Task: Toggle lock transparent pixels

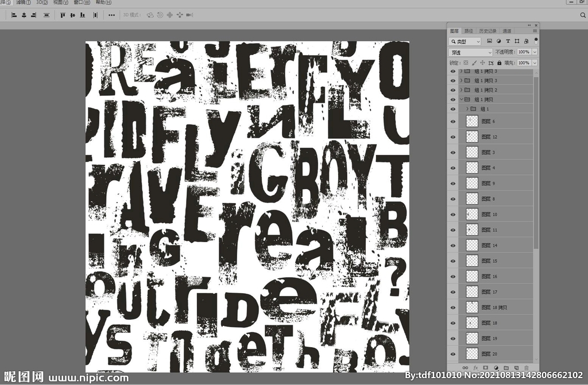Action: point(466,63)
